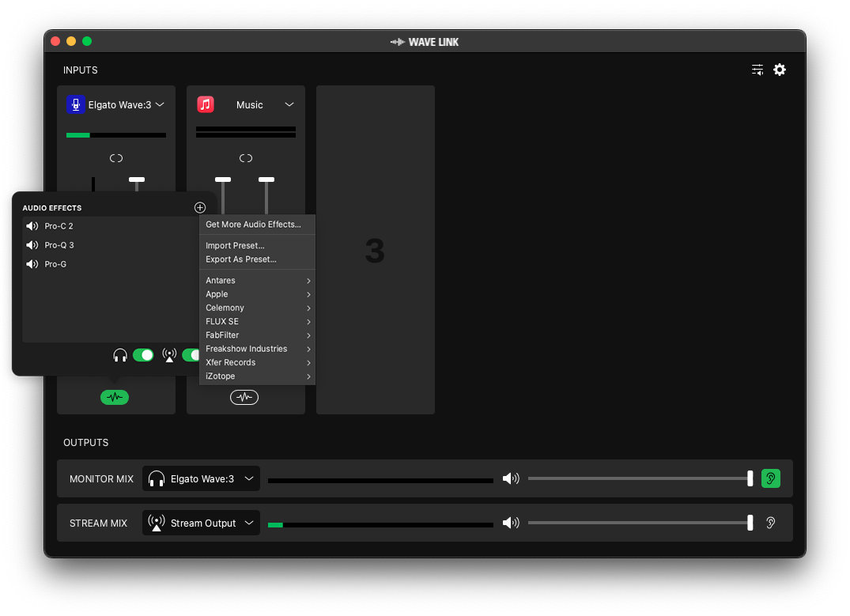Viewport: 850px width, 616px height.
Task: Open the Stream Output dropdown
Action: (201, 523)
